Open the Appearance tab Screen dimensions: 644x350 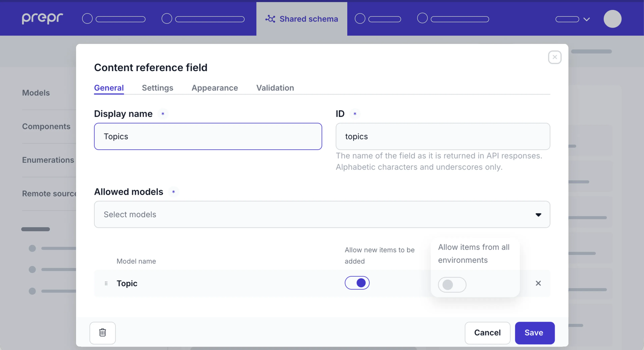(214, 88)
